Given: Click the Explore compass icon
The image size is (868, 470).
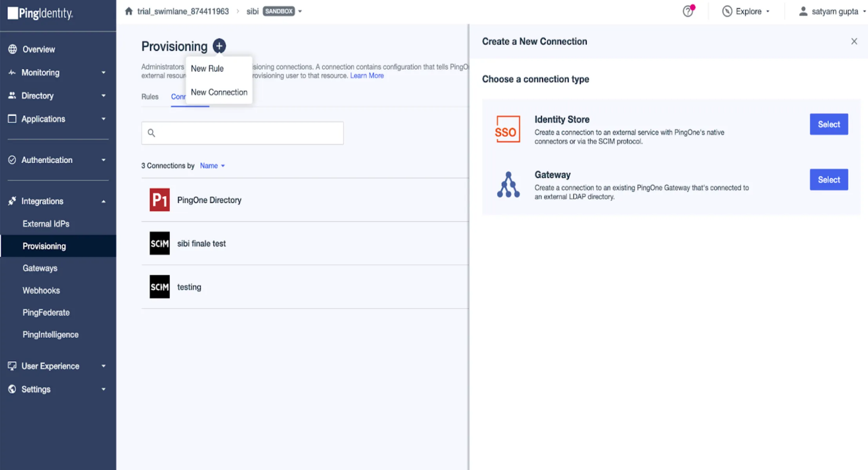Looking at the screenshot, I should pyautogui.click(x=727, y=11).
